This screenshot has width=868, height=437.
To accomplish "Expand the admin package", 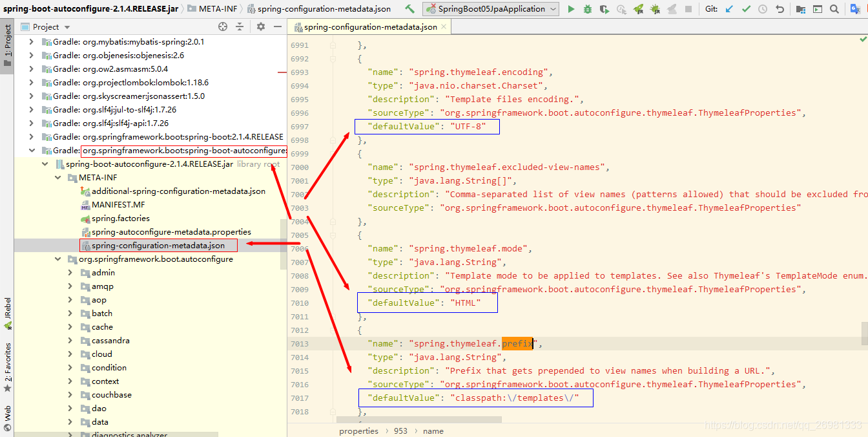I will pos(70,273).
